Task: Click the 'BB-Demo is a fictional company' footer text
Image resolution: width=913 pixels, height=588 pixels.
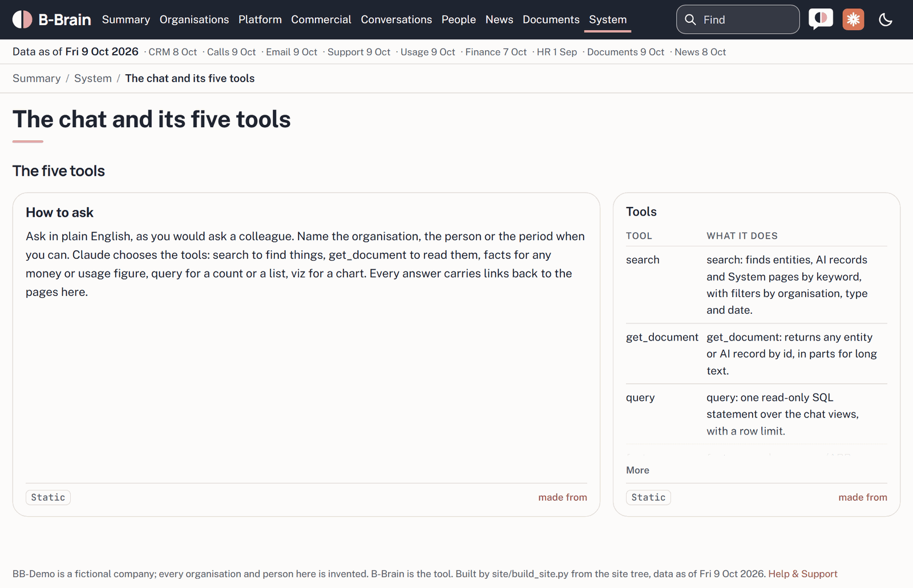Action: coord(389,574)
